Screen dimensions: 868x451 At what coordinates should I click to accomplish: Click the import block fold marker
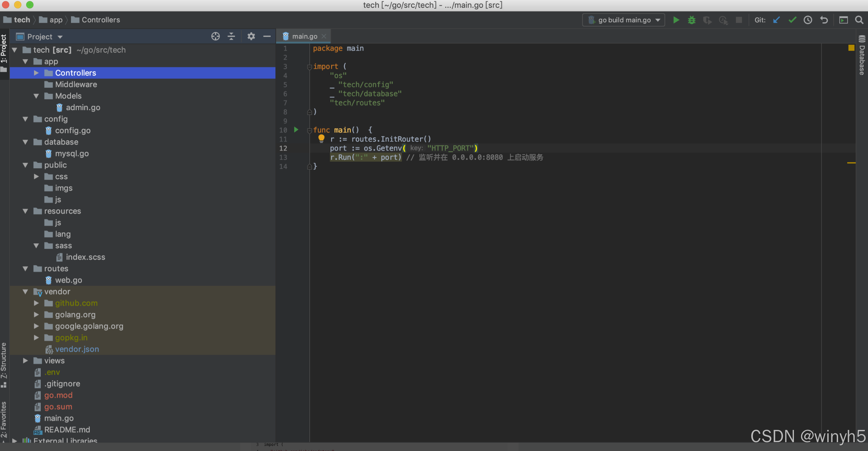point(309,67)
